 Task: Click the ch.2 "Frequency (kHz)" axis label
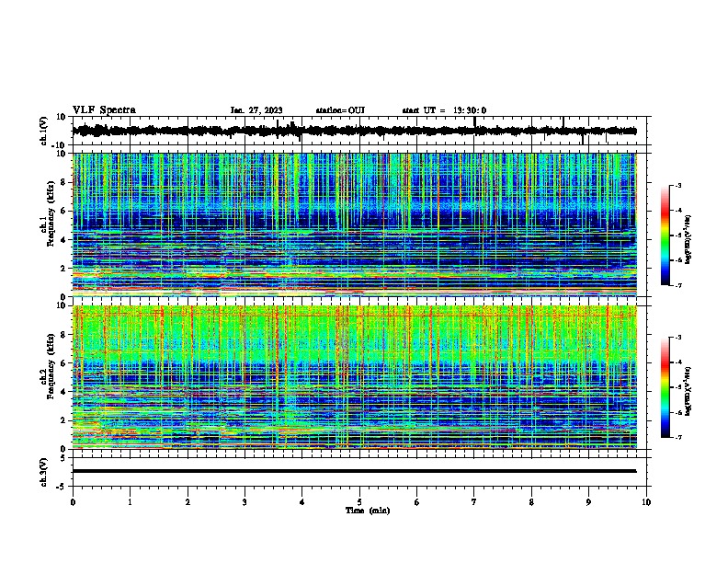click(x=51, y=366)
